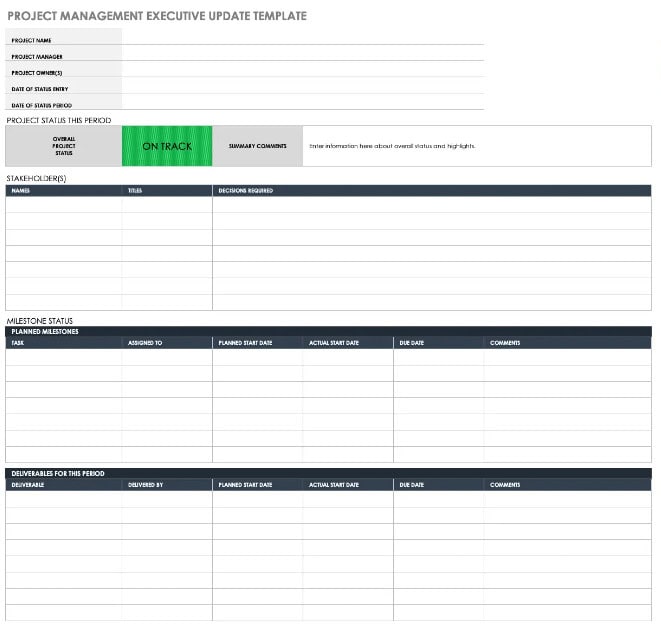This screenshot has height=628, width=661.
Task: Select the Milestone Status section heading
Action: pyautogui.click(x=39, y=321)
